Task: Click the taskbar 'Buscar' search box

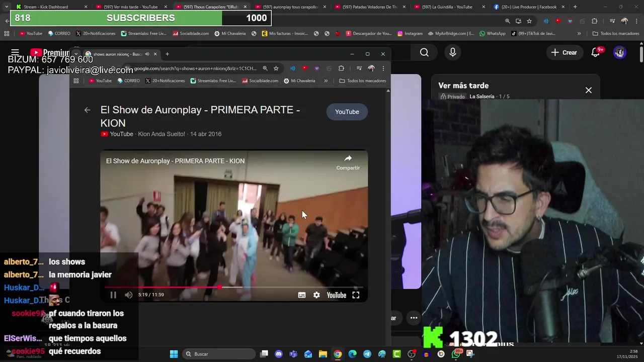Action: 219,354
